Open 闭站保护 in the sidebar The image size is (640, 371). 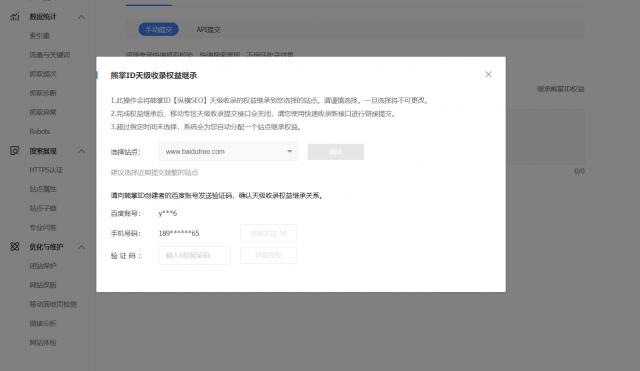pos(43,266)
